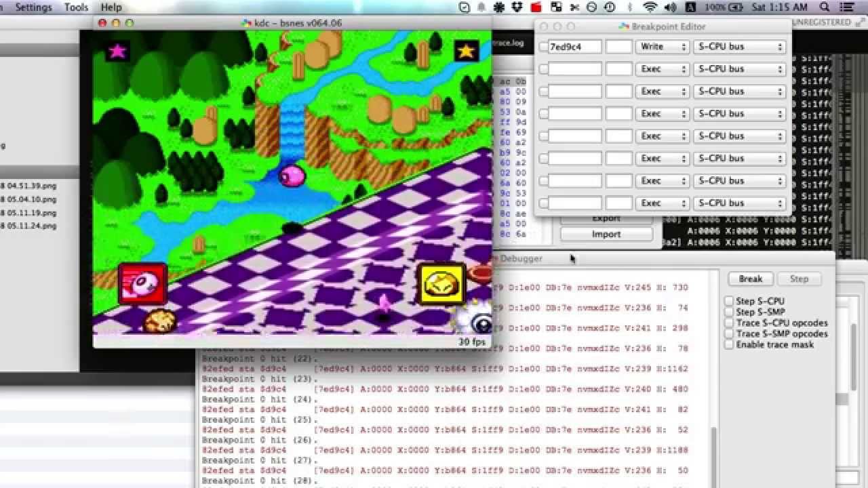Click 'Breakpoint 0 hit (27).' log line

(260, 460)
